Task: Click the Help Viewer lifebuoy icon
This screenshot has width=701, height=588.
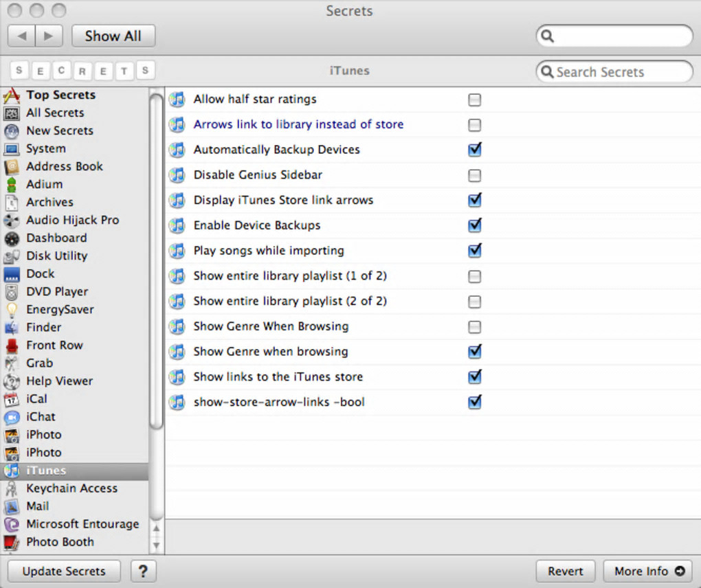Action: 12,381
